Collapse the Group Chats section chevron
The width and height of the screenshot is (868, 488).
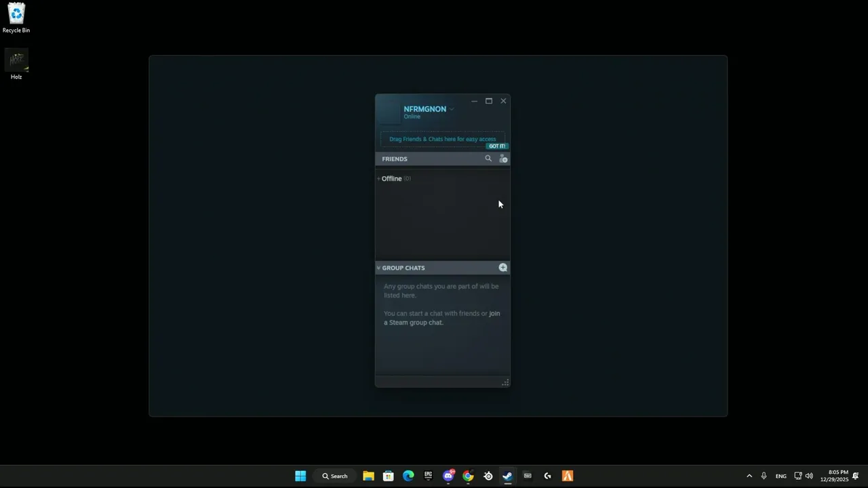click(378, 268)
